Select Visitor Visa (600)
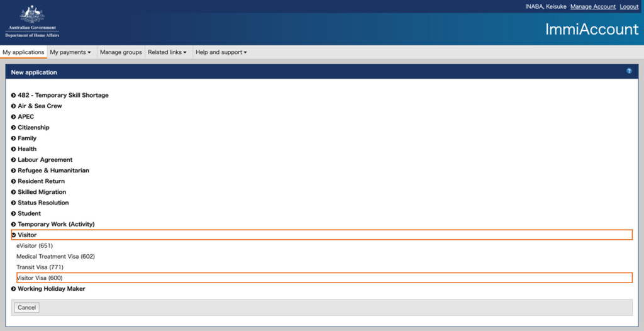This screenshot has height=331, width=644. tap(325, 278)
